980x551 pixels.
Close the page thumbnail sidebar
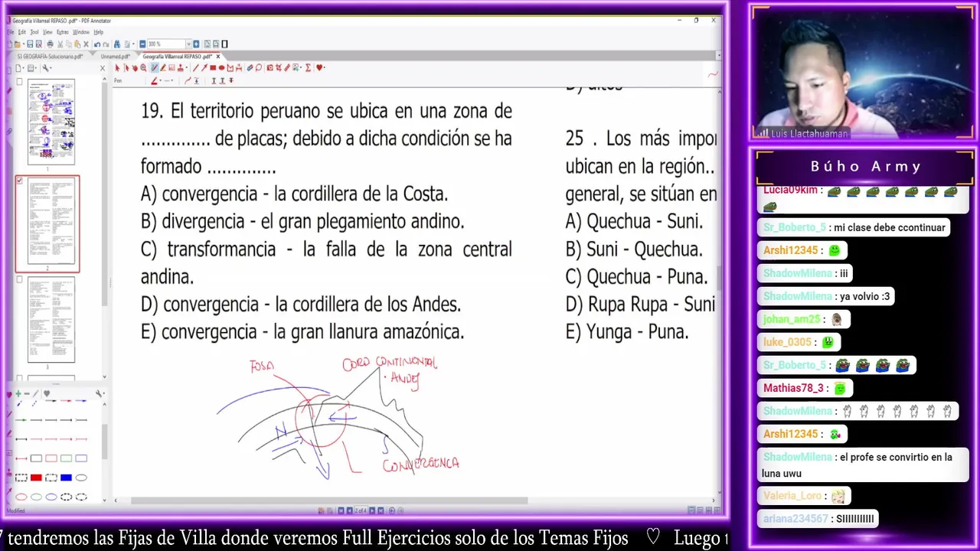pyautogui.click(x=103, y=68)
